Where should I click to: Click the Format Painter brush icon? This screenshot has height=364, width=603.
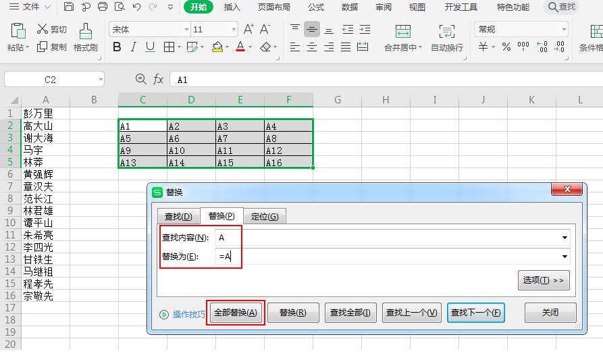click(86, 30)
